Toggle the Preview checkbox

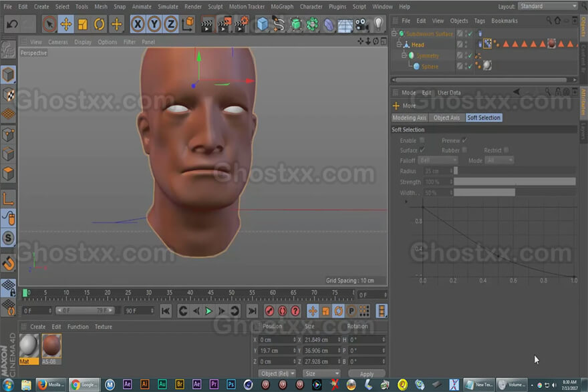(x=464, y=140)
